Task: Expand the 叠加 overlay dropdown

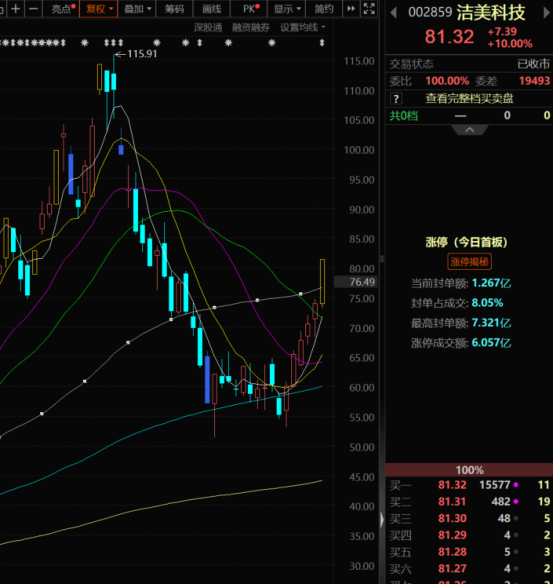Action: (x=137, y=9)
